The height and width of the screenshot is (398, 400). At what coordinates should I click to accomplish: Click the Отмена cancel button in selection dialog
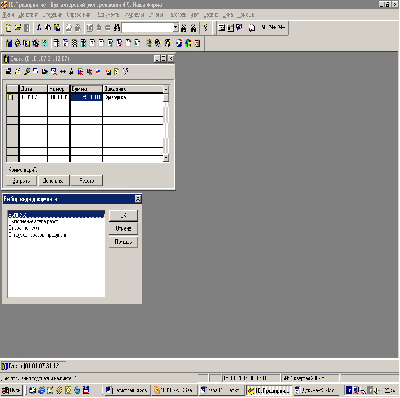click(x=123, y=229)
